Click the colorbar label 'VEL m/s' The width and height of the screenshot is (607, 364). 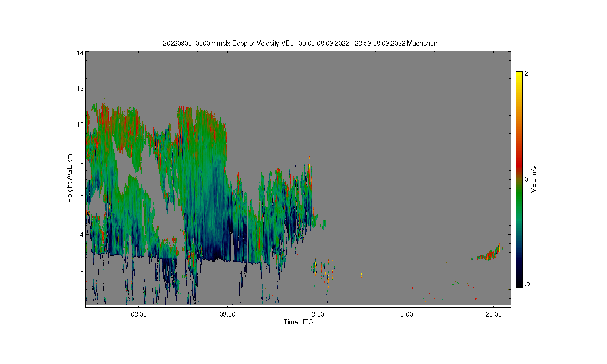pyautogui.click(x=533, y=180)
